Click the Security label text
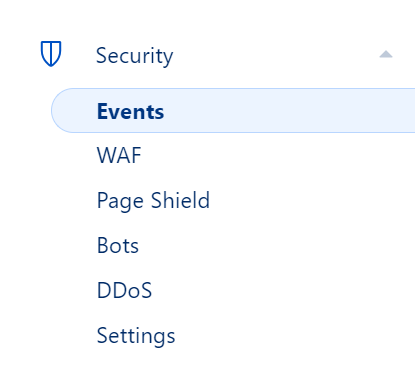This screenshot has height=385, width=415. click(x=134, y=56)
